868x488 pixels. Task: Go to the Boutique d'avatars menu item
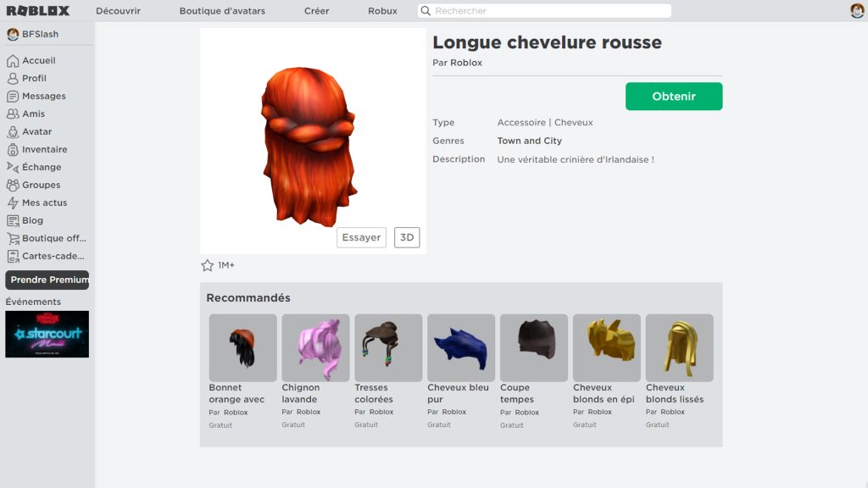click(x=221, y=10)
